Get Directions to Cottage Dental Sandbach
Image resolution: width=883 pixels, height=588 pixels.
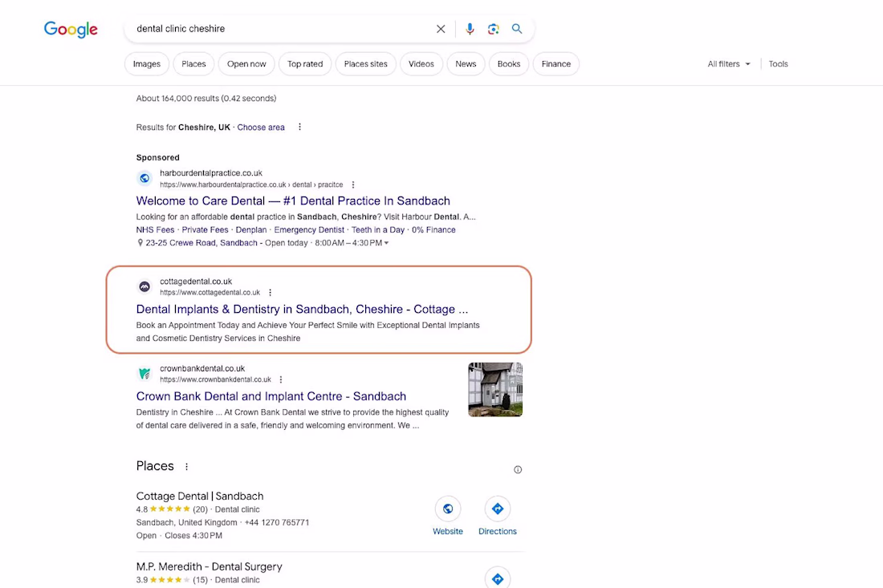click(x=497, y=509)
